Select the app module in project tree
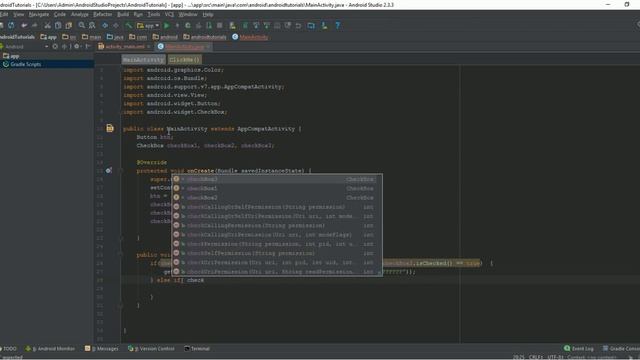The height and width of the screenshot is (360, 640). coord(11,56)
